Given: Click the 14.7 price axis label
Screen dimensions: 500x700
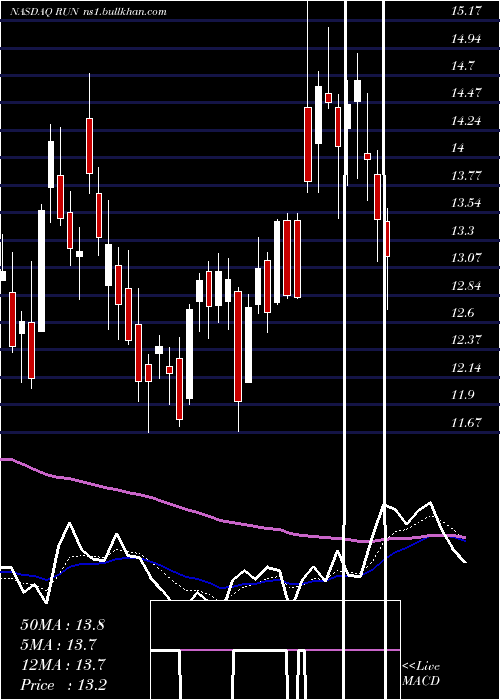Looking at the screenshot, I should coord(463,66).
